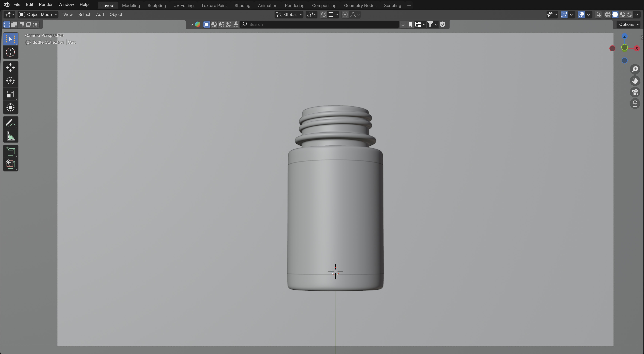Click the asset shelf Search field
The image size is (644, 354).
319,24
